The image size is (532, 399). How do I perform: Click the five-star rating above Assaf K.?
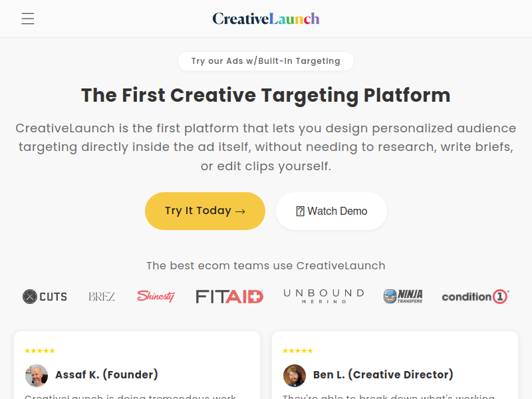(x=40, y=351)
